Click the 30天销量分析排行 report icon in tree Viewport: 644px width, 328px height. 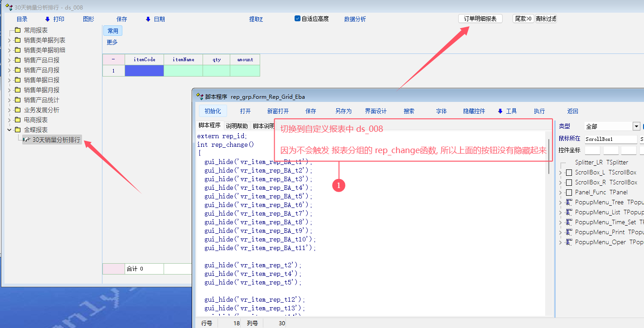(x=26, y=140)
